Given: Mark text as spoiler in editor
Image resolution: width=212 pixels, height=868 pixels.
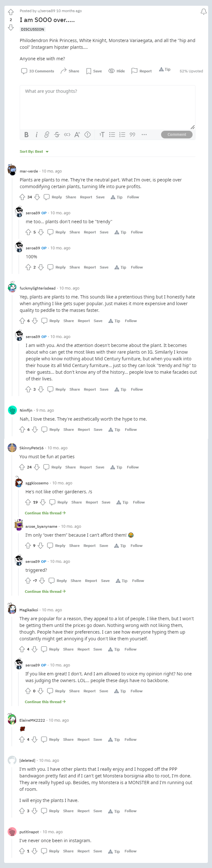Looking at the screenshot, I should click(x=88, y=135).
